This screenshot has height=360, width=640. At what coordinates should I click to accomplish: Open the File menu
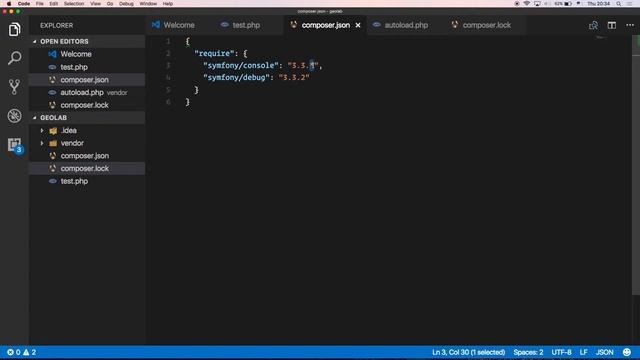tap(40, 4)
